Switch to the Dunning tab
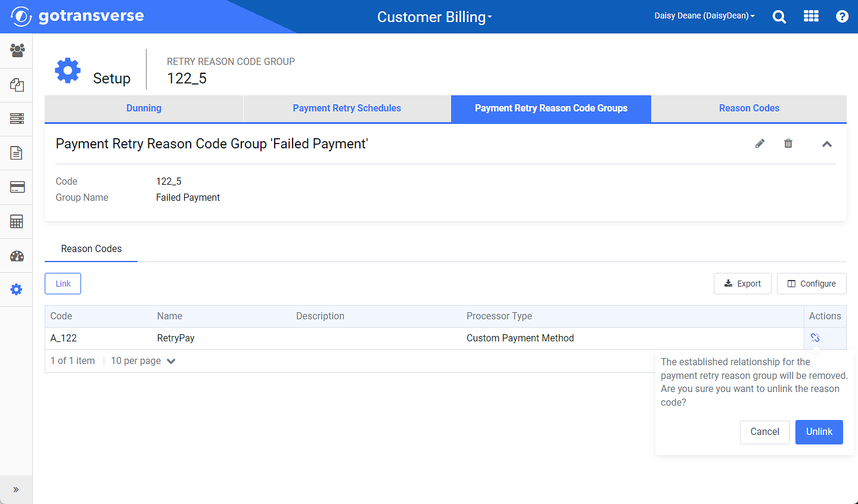The width and height of the screenshot is (858, 504). [144, 108]
